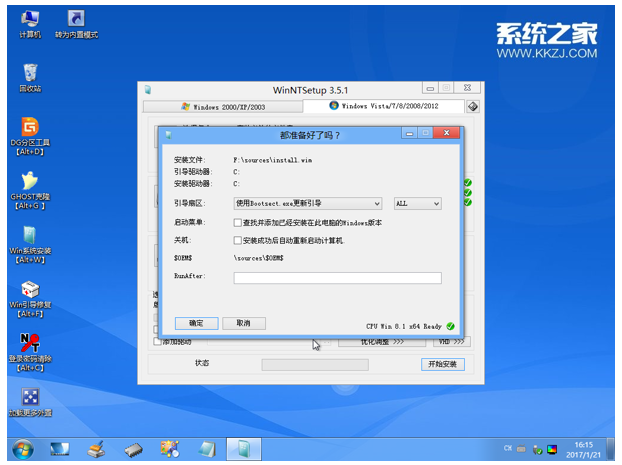Click the scanner tool icon in the taskbar
The image size is (622, 465).
click(96, 450)
